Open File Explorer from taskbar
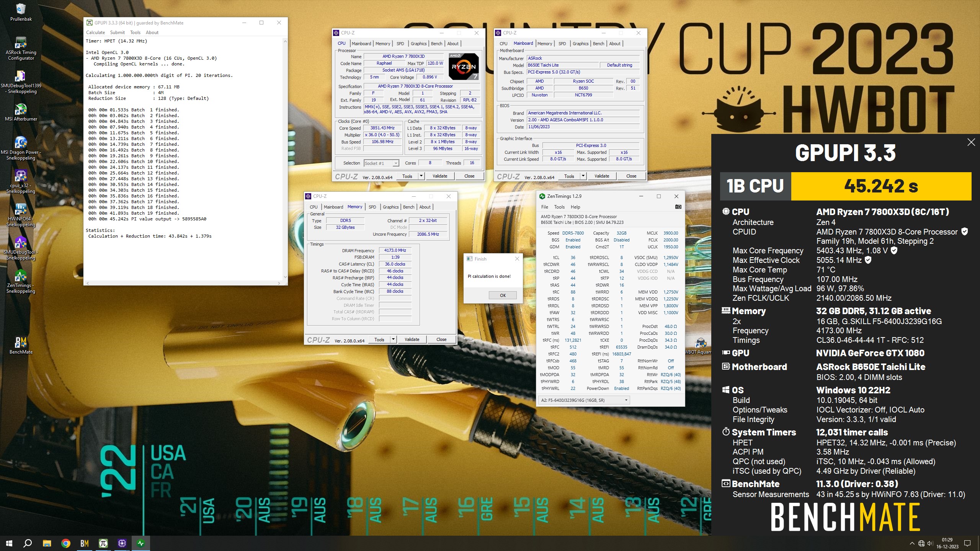980x551 pixels. click(47, 543)
